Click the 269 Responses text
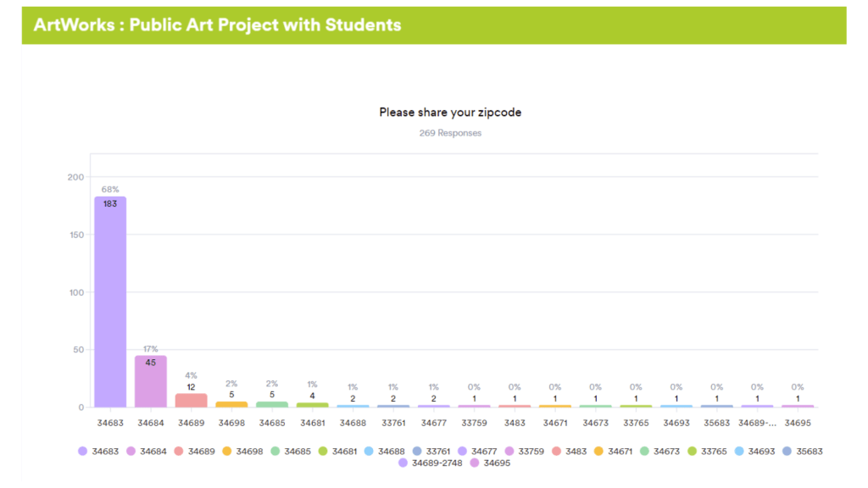The height and width of the screenshot is (488, 868). tap(450, 133)
